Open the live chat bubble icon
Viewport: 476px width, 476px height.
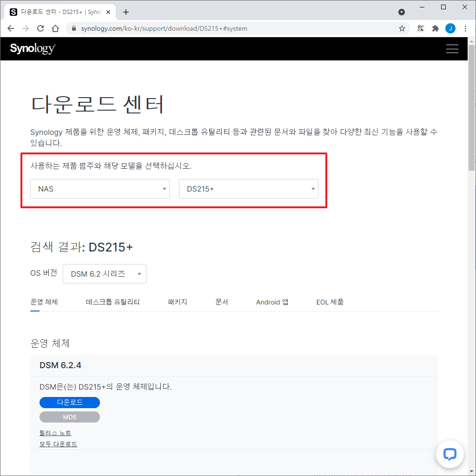coord(450,454)
